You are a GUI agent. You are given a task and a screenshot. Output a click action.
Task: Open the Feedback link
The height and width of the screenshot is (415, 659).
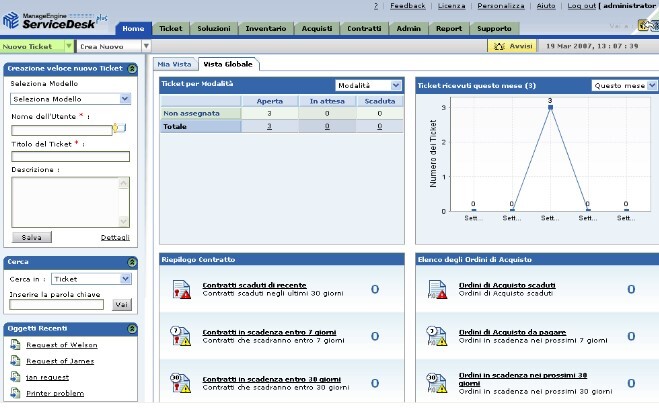[x=408, y=6]
